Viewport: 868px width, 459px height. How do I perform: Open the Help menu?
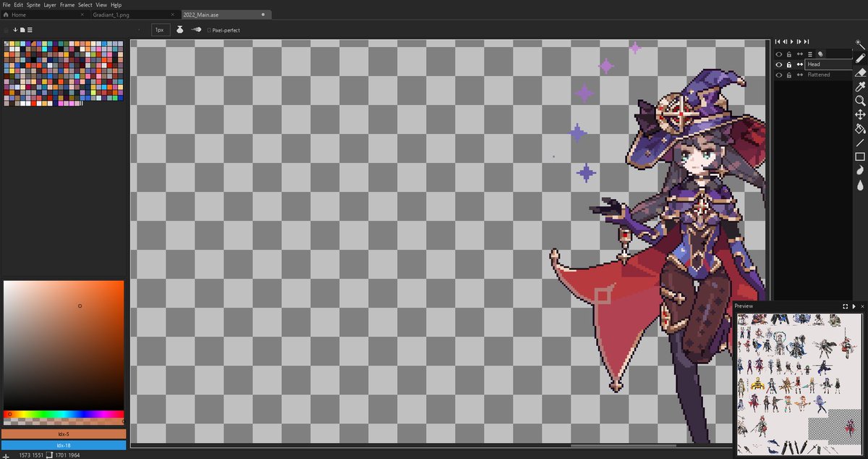[x=116, y=4]
